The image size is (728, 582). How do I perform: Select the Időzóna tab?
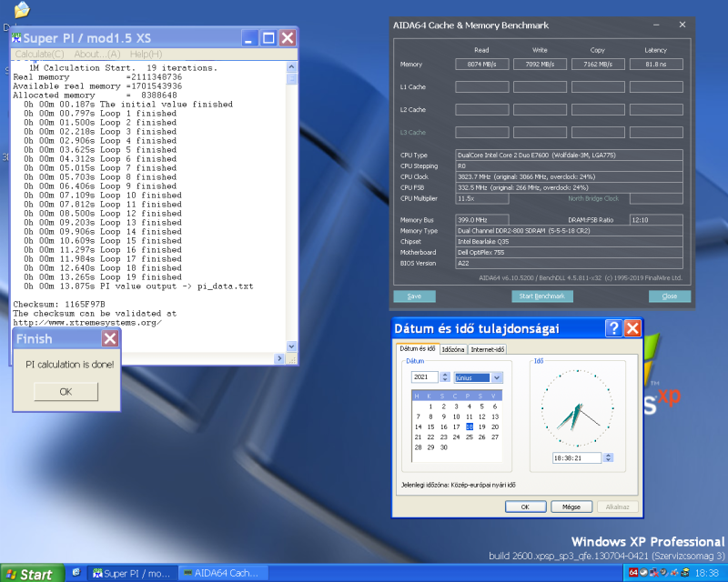click(452, 349)
